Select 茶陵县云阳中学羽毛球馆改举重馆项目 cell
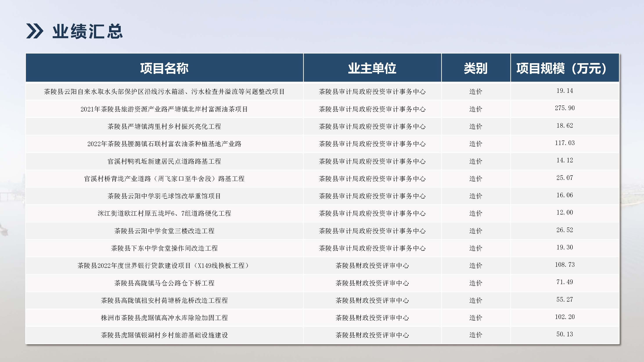644x362 pixels. [164, 196]
